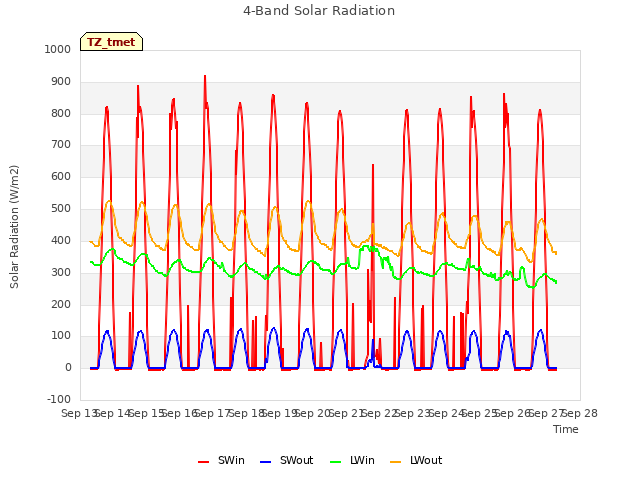Screen dimensions: 640x480
Task: Toggle the LWin legend entry
Action: (352, 460)
